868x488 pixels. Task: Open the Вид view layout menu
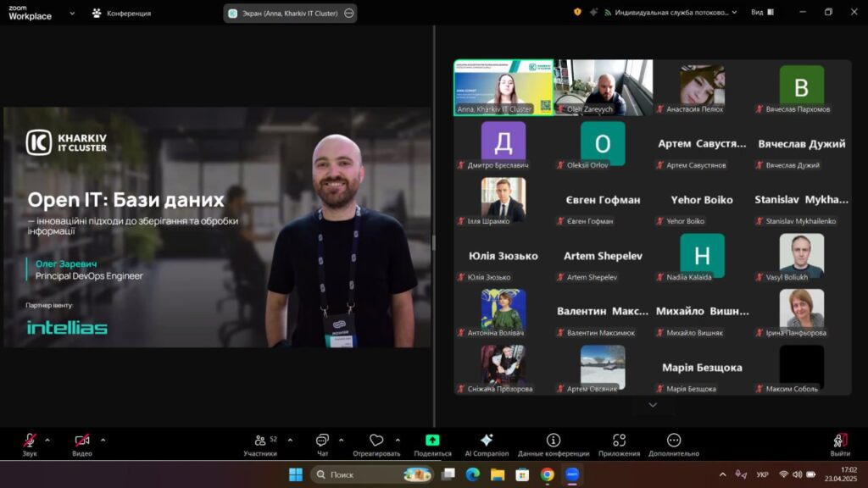coord(762,12)
